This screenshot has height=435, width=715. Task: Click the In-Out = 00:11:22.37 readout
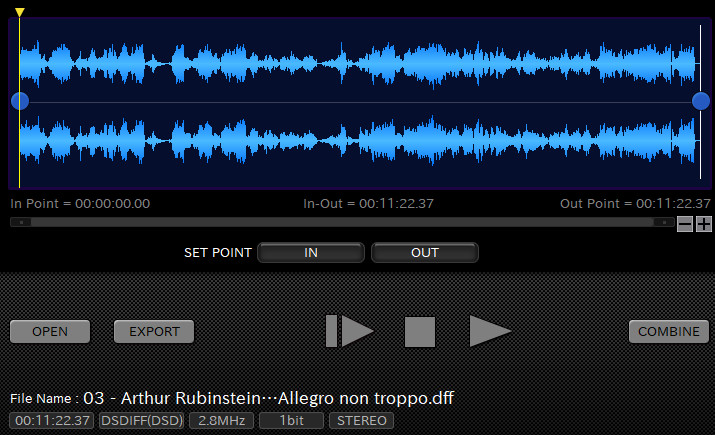tap(368, 203)
